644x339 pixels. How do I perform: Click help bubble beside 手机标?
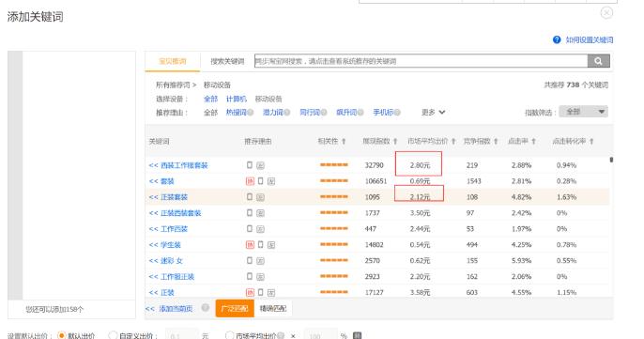point(397,112)
